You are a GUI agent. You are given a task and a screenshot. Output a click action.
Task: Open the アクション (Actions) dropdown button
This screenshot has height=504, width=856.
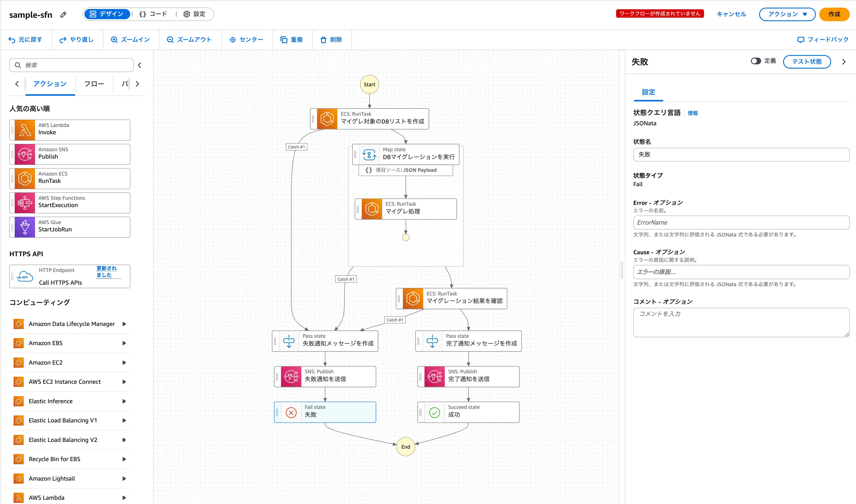pyautogui.click(x=787, y=14)
